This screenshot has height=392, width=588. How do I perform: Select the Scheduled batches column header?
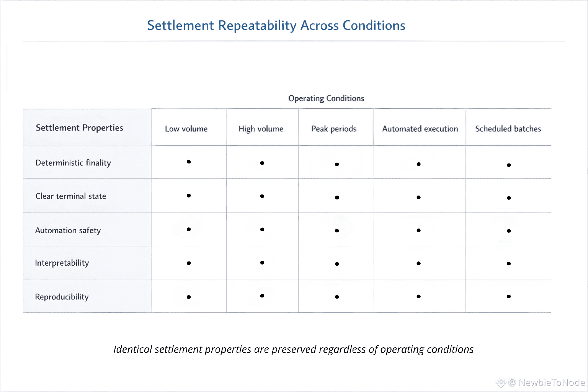[x=508, y=129]
